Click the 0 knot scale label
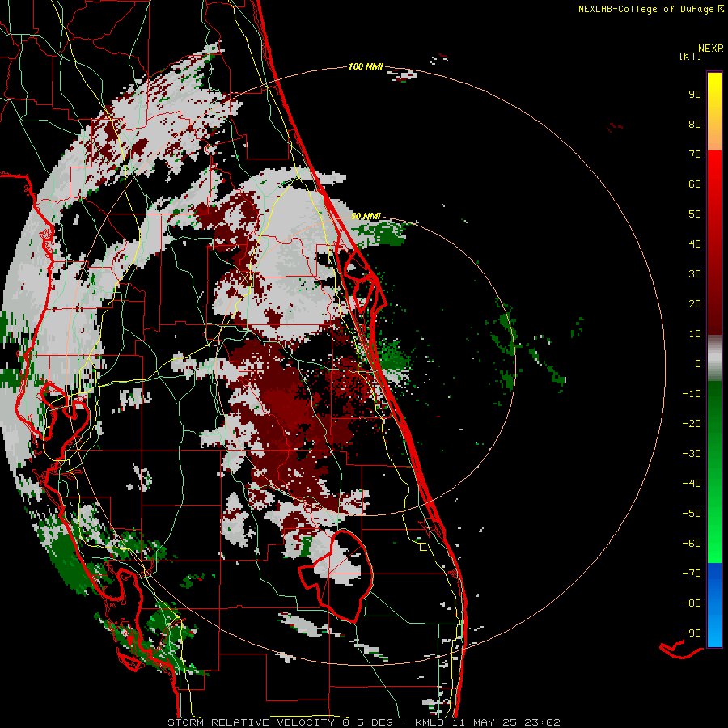Viewport: 728px width, 728px height. pos(698,363)
